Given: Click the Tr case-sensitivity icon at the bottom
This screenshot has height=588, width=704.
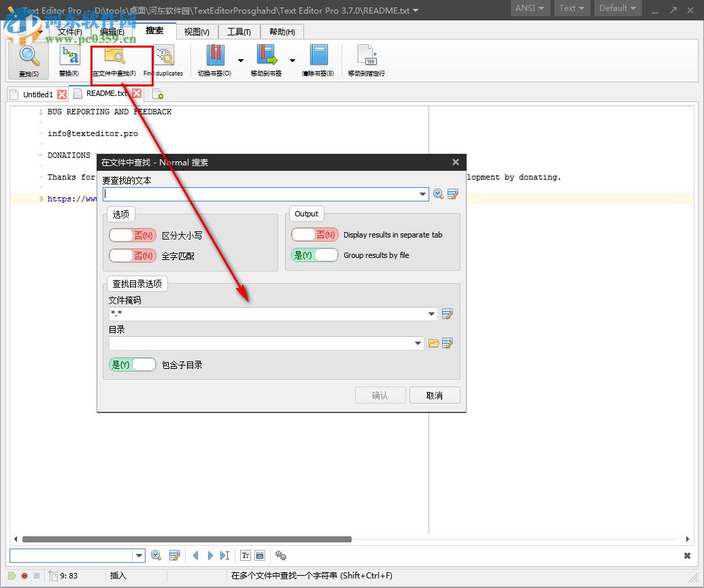Looking at the screenshot, I should pos(245,555).
